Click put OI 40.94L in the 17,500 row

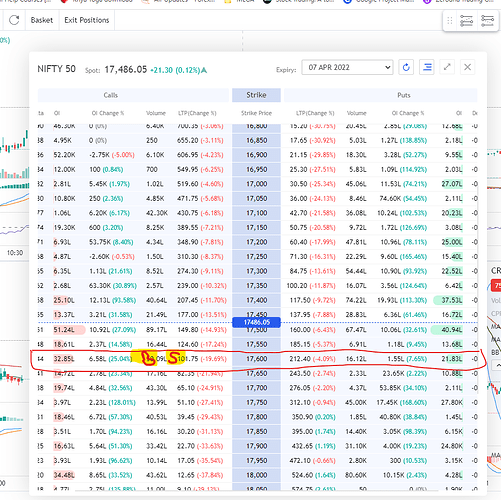point(452,330)
